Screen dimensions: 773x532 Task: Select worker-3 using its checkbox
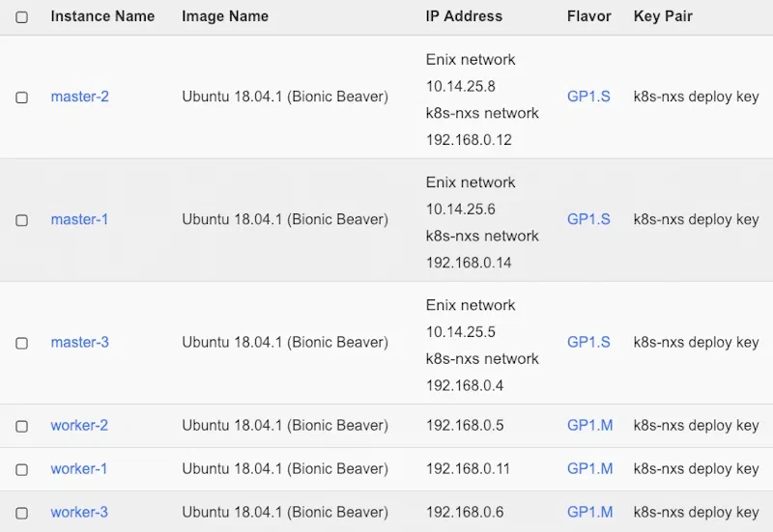pyautogui.click(x=21, y=513)
